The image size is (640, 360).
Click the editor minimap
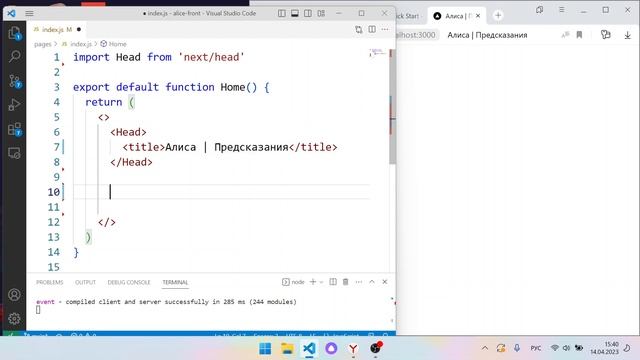[378, 53]
